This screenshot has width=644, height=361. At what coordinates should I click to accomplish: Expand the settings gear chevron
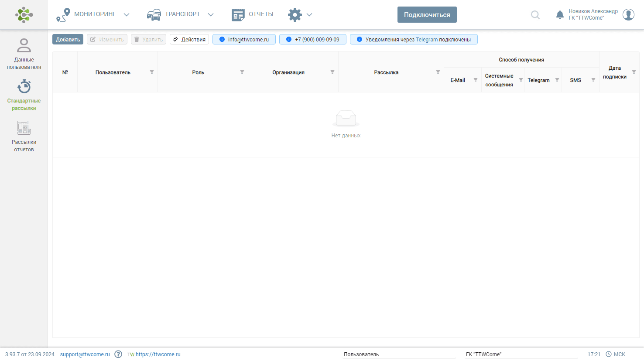click(309, 15)
